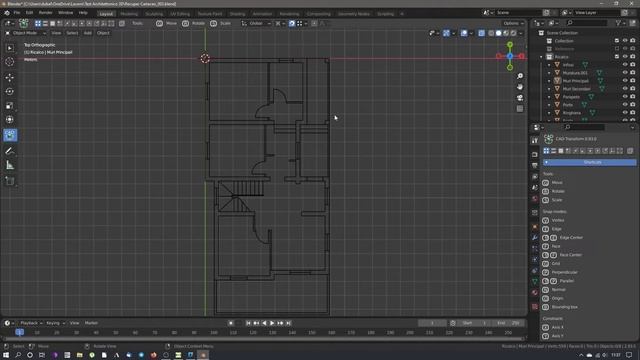Open Windows taskbar search
This screenshot has height=360, width=640.
click(x=18, y=355)
